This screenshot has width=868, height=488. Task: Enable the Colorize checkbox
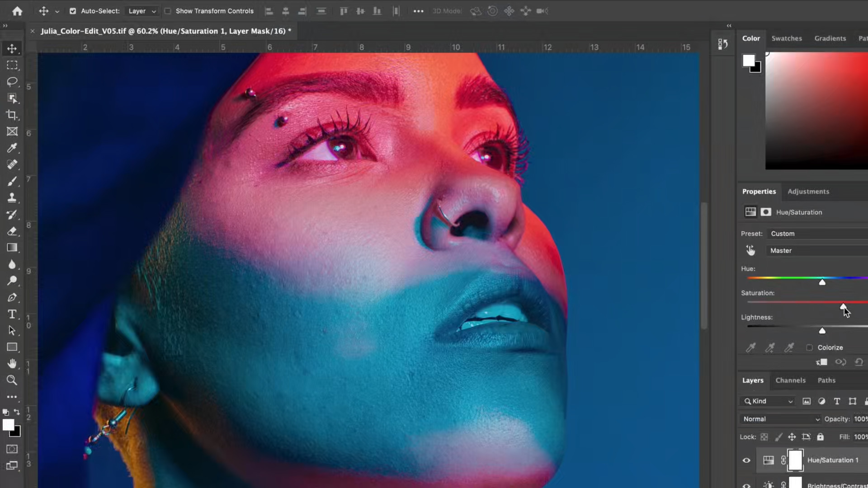coord(811,347)
